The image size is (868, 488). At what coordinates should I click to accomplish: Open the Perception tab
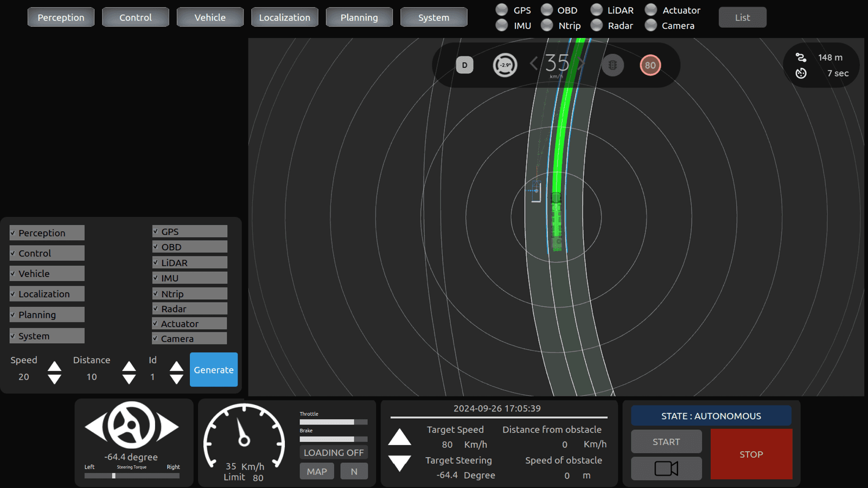pyautogui.click(x=61, y=17)
